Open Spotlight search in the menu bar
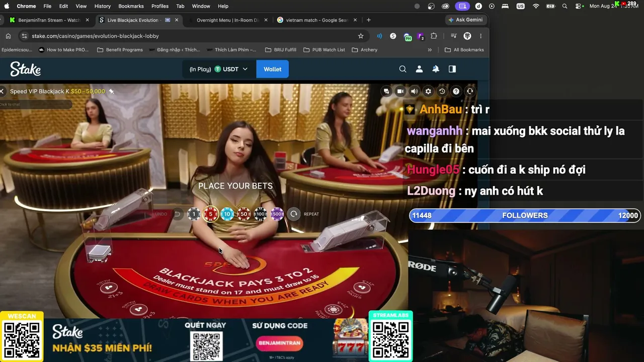 (565, 6)
